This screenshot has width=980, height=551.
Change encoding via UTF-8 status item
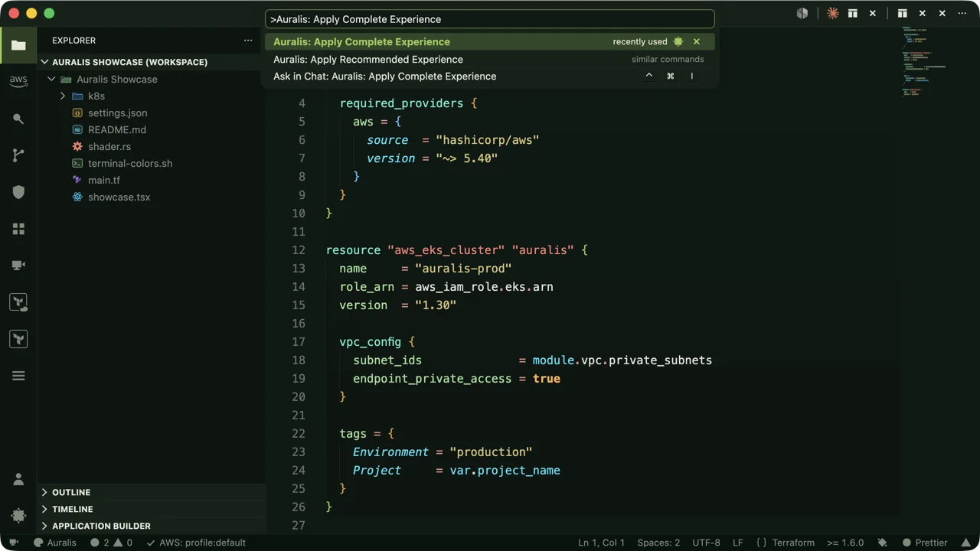[706, 543]
